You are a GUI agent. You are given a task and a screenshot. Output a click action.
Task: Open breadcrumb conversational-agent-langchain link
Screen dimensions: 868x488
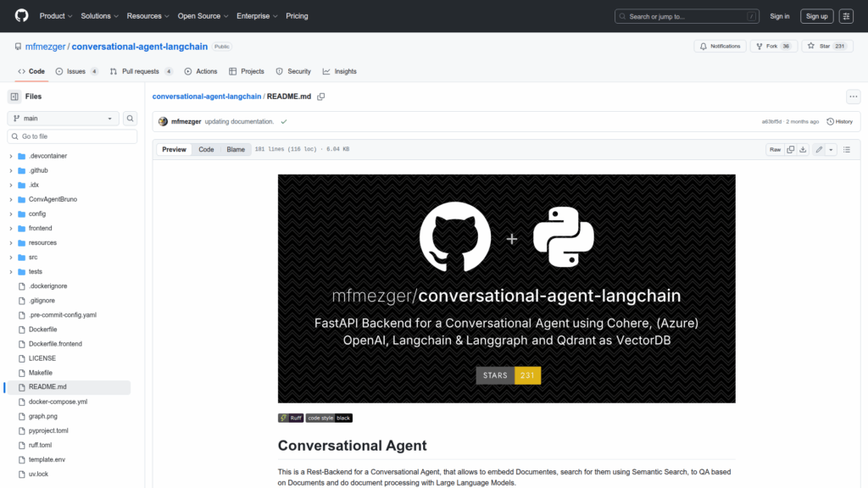click(x=207, y=97)
